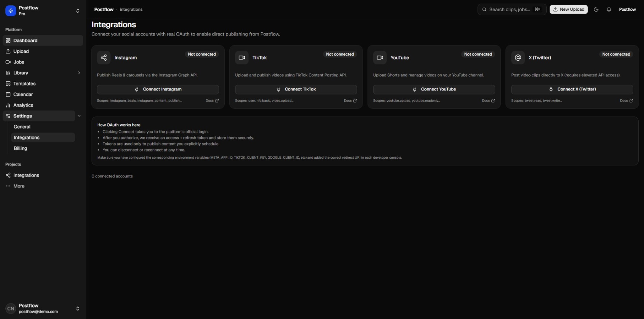Click the Jobs camera icon in sidebar
644x319 pixels.
[8, 62]
